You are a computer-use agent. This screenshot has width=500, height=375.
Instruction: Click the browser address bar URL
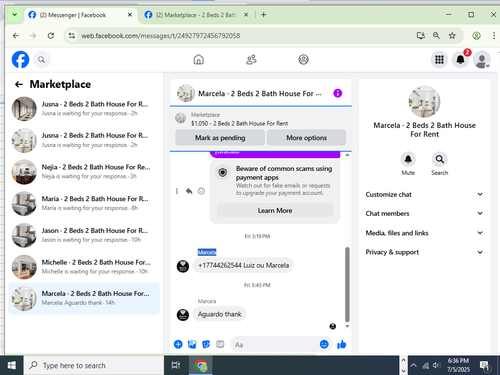[161, 36]
